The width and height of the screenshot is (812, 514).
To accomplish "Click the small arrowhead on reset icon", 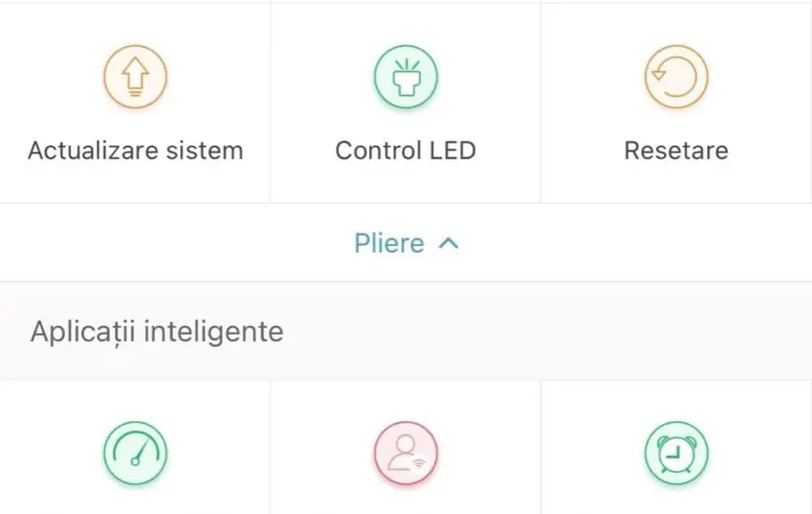I will (659, 75).
